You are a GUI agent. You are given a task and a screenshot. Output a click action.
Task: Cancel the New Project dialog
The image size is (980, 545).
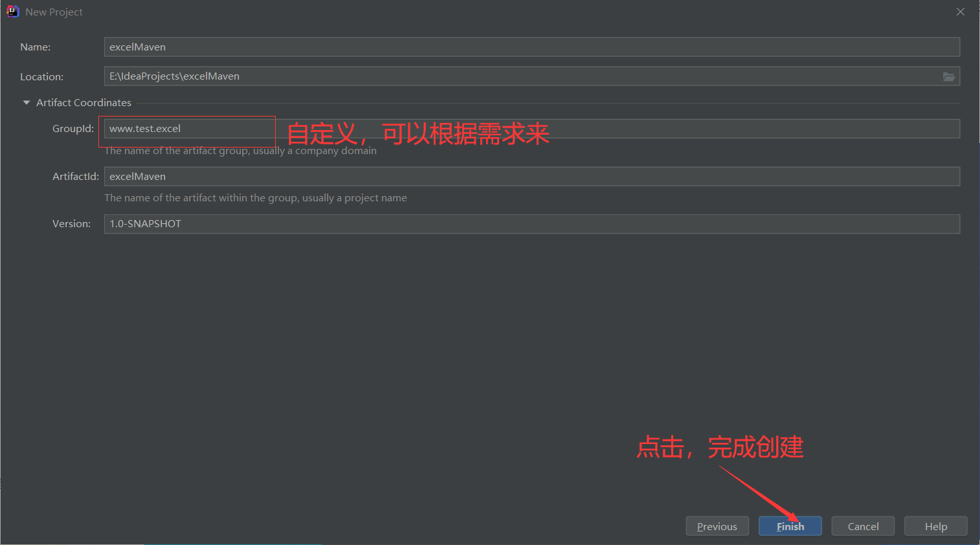[863, 526]
